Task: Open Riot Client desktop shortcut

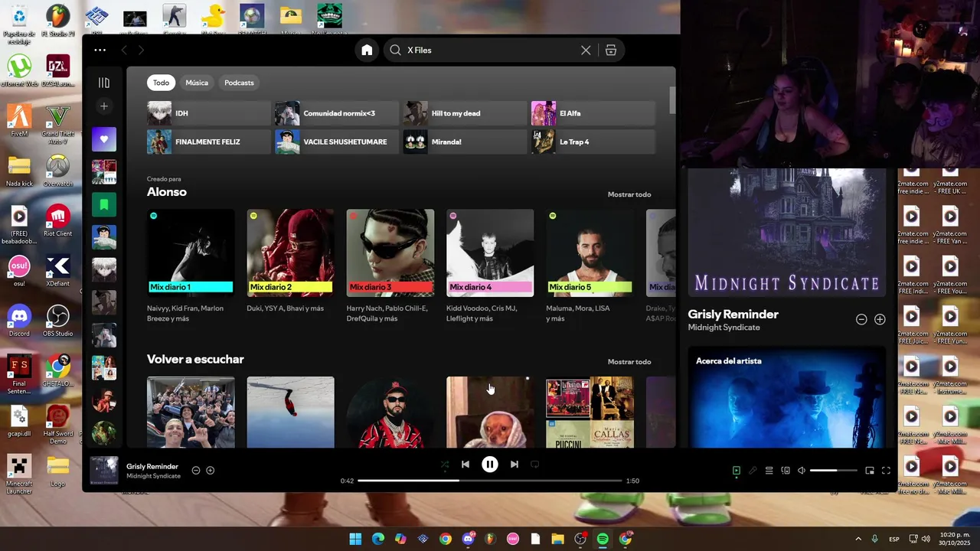Action: tap(58, 221)
